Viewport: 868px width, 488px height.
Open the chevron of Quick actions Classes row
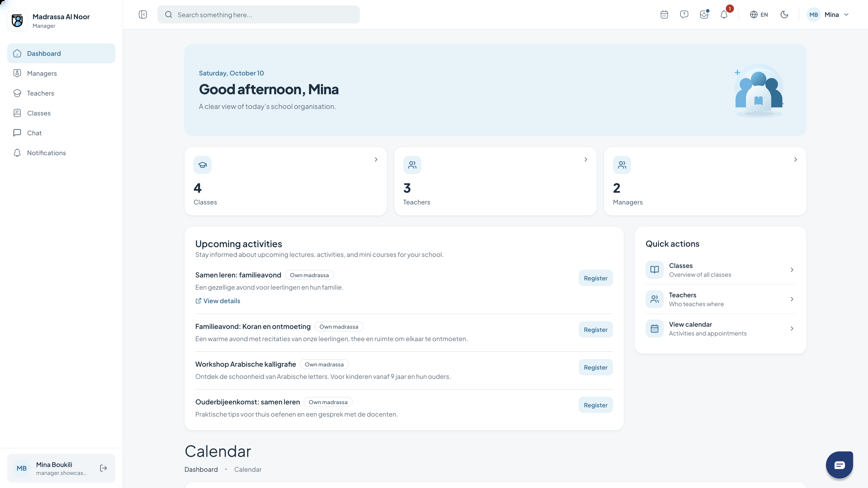pyautogui.click(x=792, y=270)
